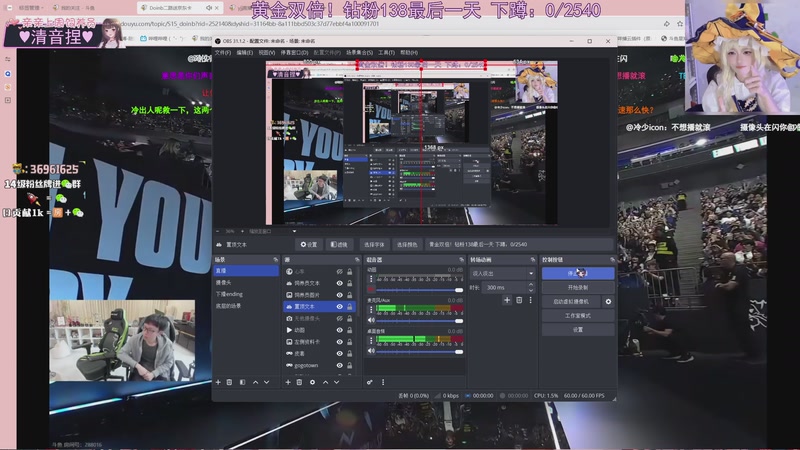The image size is (800, 450).
Task: Hide the 皮套 source eye
Action: [339, 354]
